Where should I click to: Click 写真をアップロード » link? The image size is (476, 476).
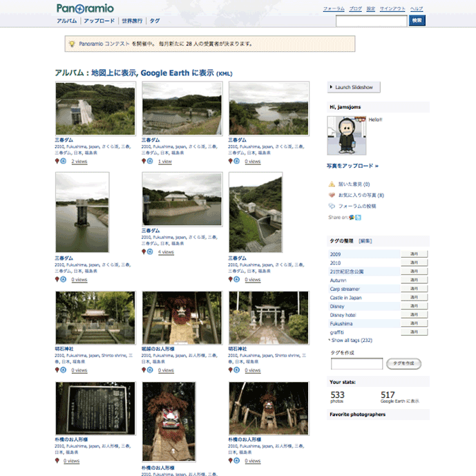(x=352, y=166)
